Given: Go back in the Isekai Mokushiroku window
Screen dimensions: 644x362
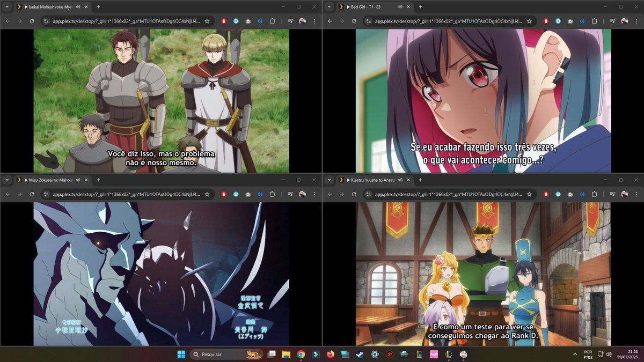Looking at the screenshot, I should coord(7,21).
